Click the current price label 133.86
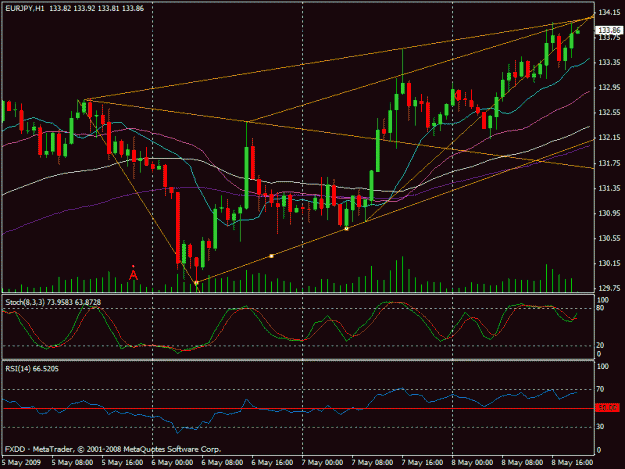The width and height of the screenshot is (625, 469). coord(609,30)
